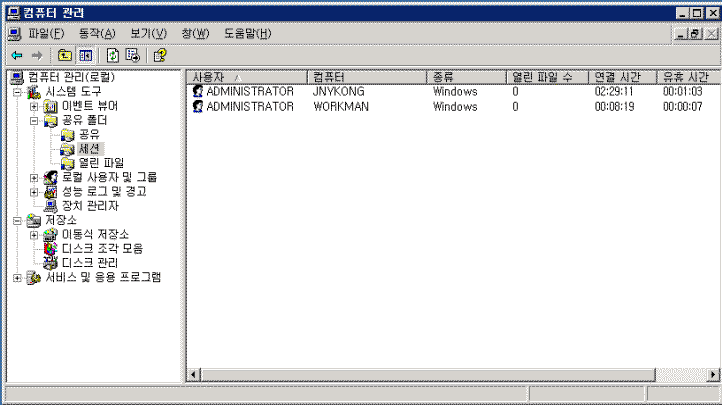Select the 세션 tree label

click(89, 149)
